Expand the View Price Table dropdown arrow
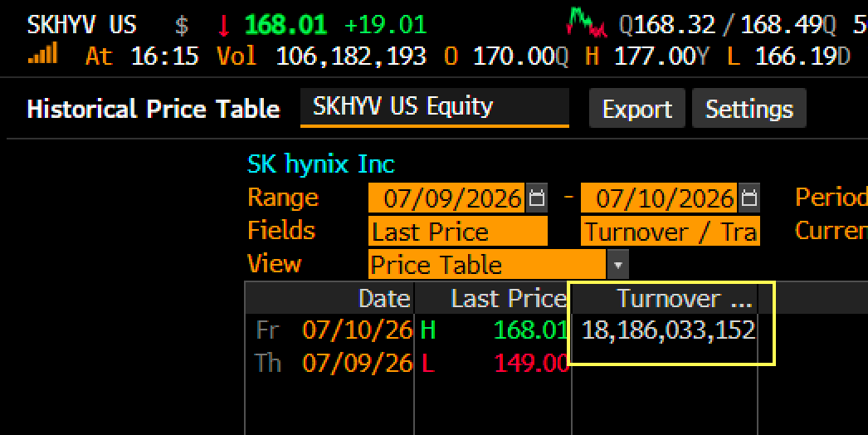Screen dimensions: 868x435 click(x=617, y=264)
